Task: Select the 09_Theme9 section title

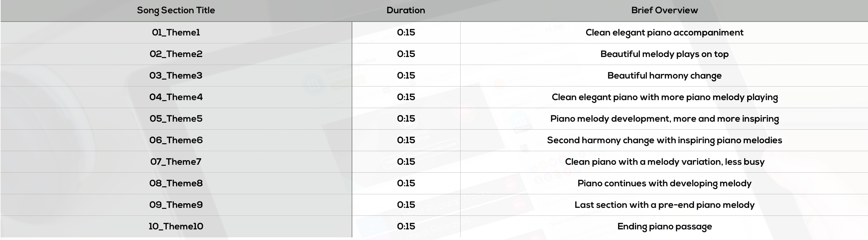Action: (x=176, y=205)
